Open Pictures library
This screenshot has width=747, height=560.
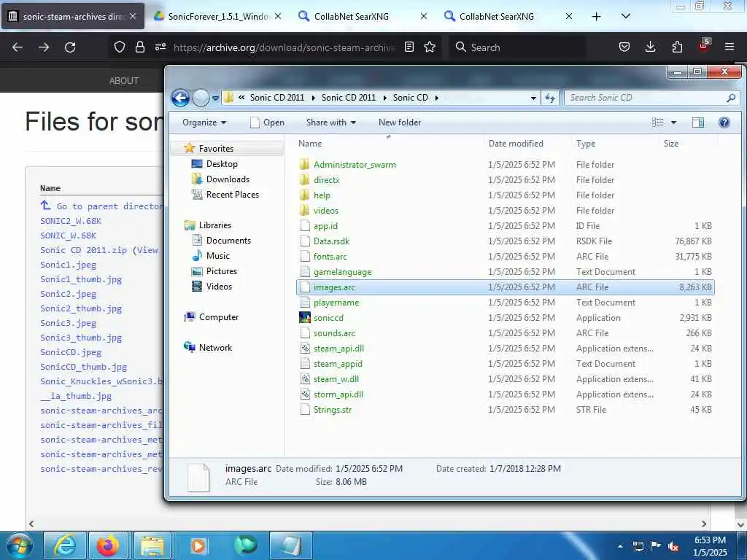click(x=222, y=271)
